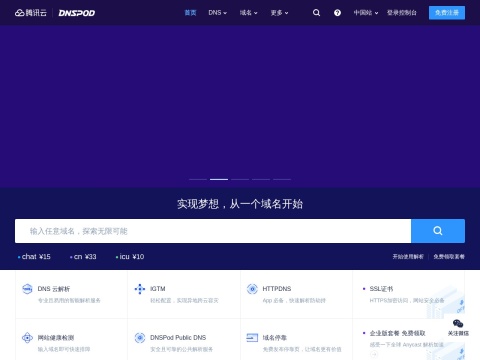Click the 免费注册 sign-up button
This screenshot has height=360, width=480.
[447, 13]
